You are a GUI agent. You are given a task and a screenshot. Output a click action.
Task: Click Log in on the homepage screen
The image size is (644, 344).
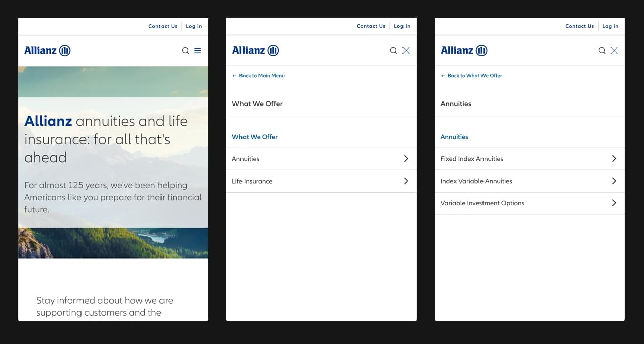[x=194, y=26]
